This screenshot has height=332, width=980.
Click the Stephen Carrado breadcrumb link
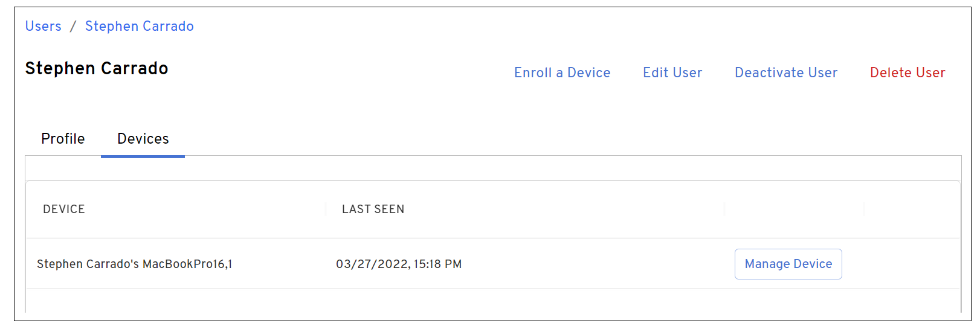139,27
